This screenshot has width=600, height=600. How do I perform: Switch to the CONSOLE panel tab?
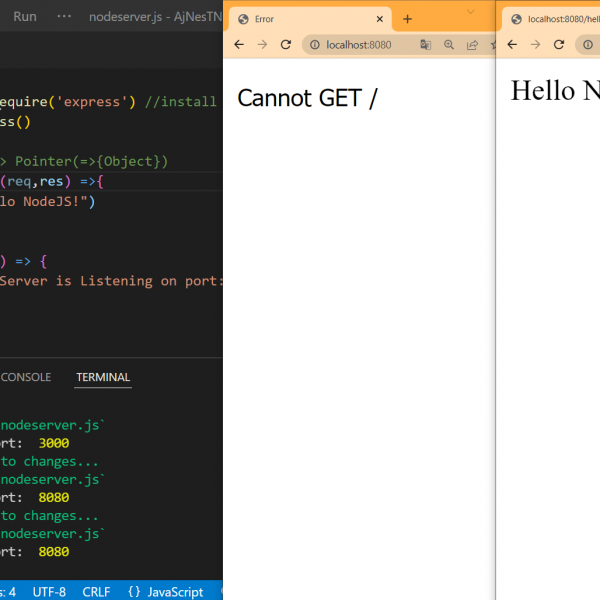click(26, 377)
